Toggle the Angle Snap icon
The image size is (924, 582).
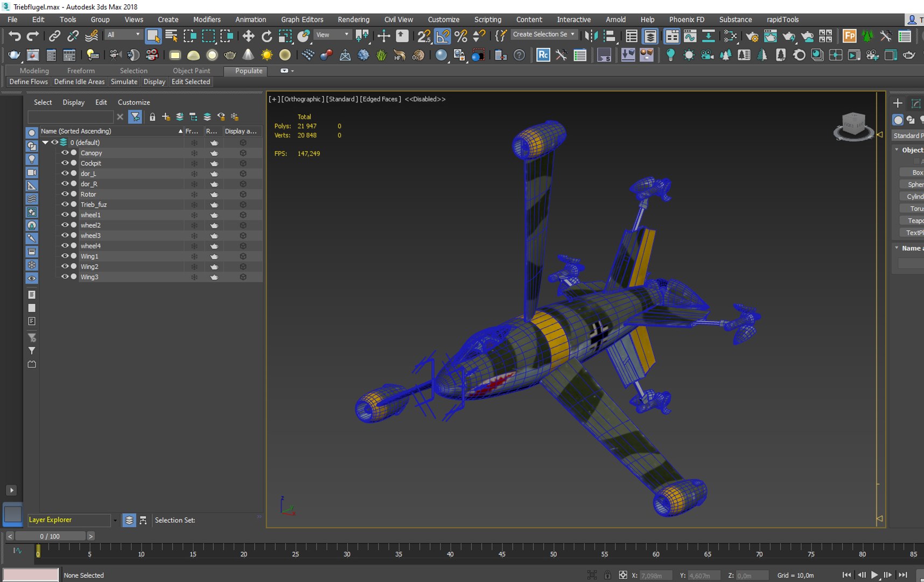pos(443,36)
